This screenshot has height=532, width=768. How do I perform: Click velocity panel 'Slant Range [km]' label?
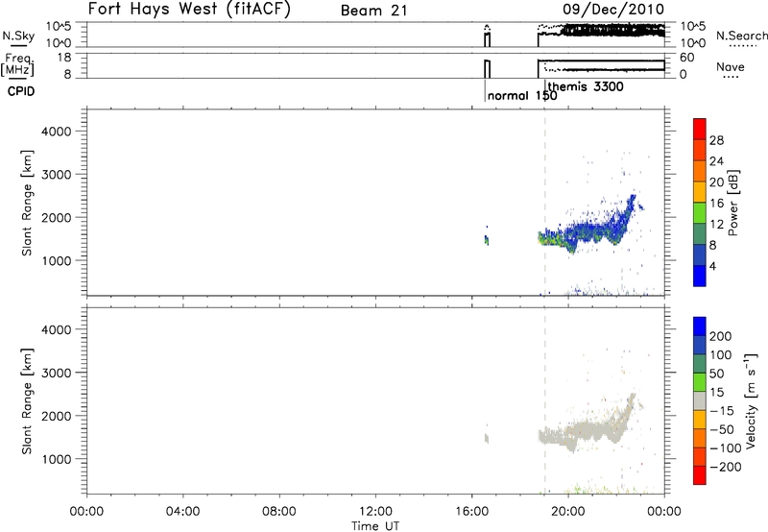pyautogui.click(x=27, y=401)
